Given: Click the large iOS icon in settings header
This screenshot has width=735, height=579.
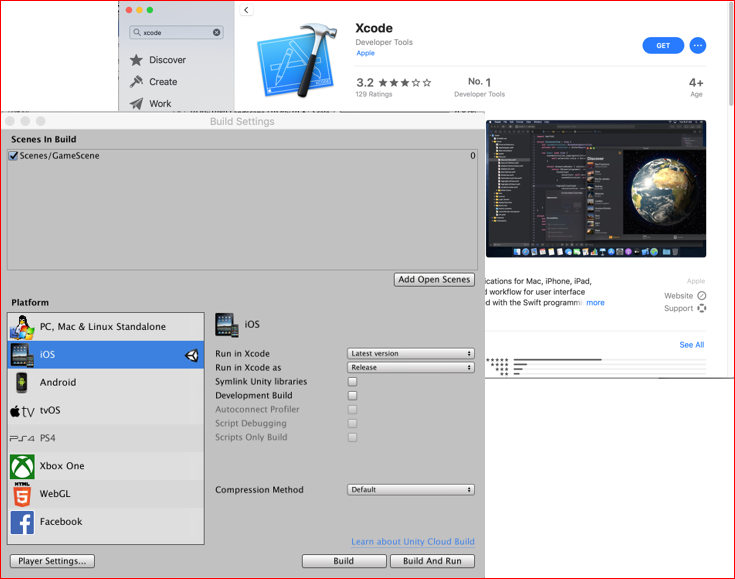Looking at the screenshot, I should coord(227,325).
